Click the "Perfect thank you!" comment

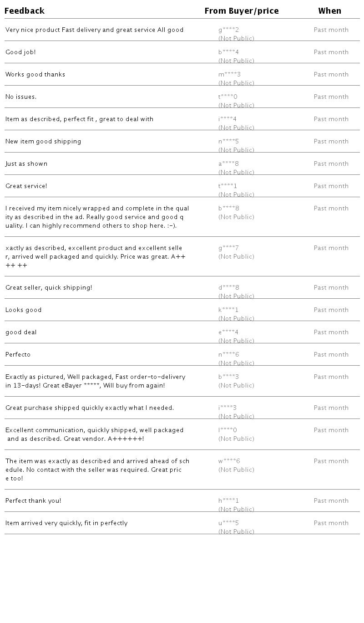(x=33, y=501)
